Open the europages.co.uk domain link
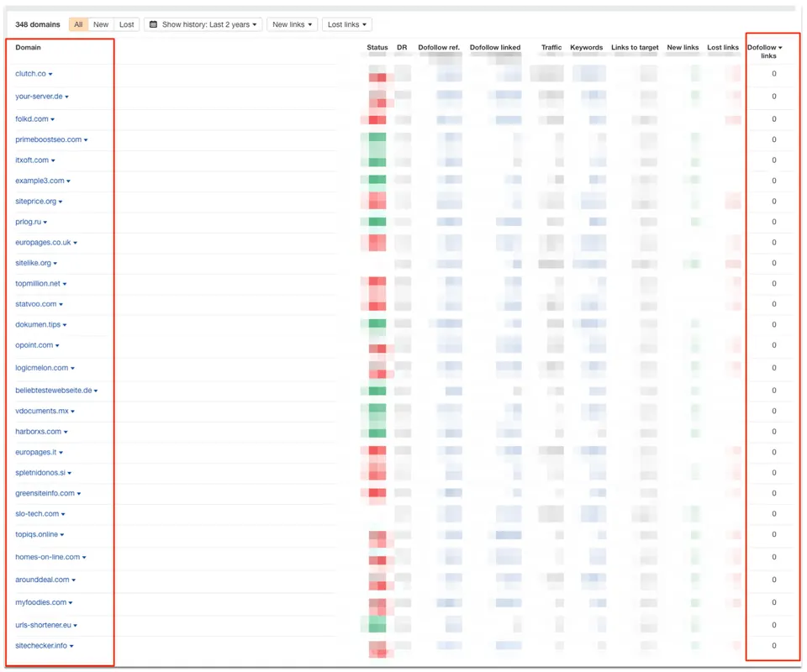Image resolution: width=807 pixels, height=672 pixels. click(43, 242)
